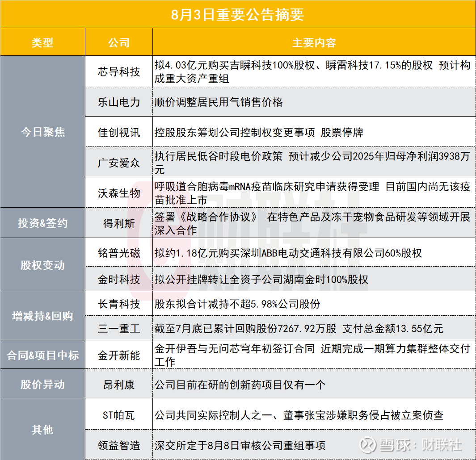Click the 股价异动 category cell
Screen dimensions: 476x460
pyautogui.click(x=42, y=384)
